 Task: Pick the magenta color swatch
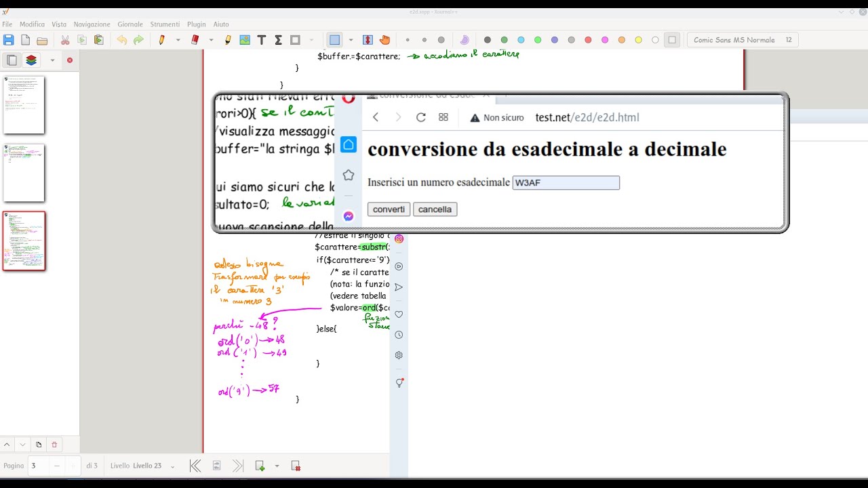(x=605, y=40)
